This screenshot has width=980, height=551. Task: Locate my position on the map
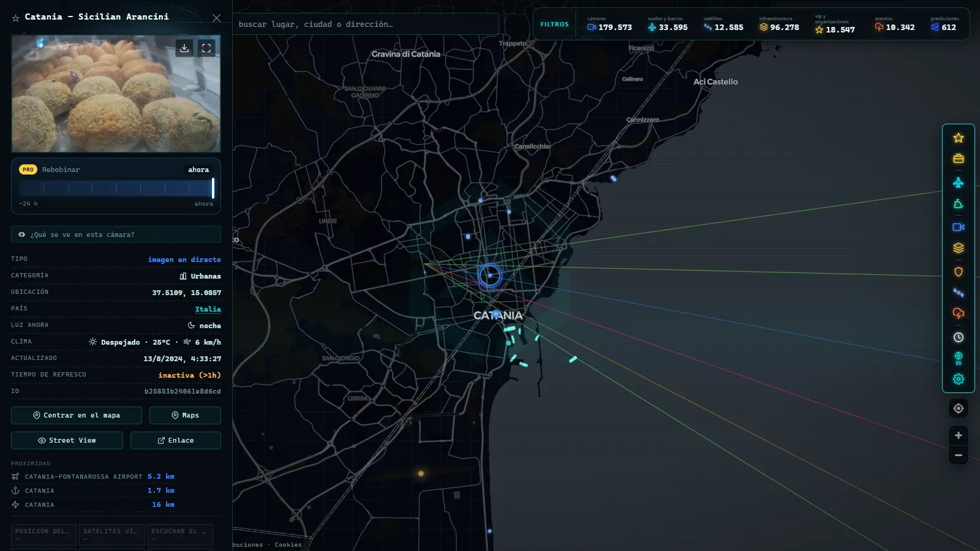pos(959,408)
